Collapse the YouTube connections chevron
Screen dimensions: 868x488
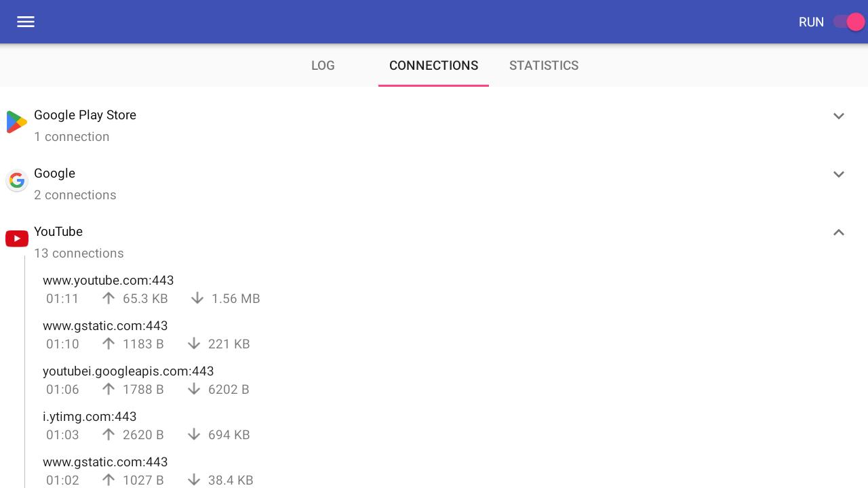click(839, 232)
